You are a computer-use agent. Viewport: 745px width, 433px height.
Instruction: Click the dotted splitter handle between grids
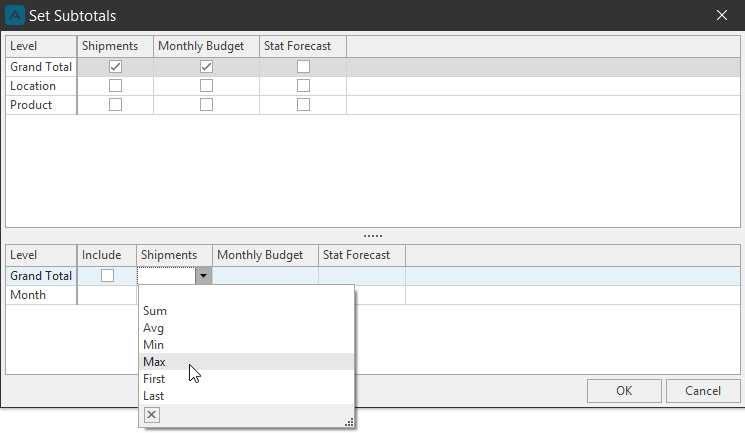(373, 236)
